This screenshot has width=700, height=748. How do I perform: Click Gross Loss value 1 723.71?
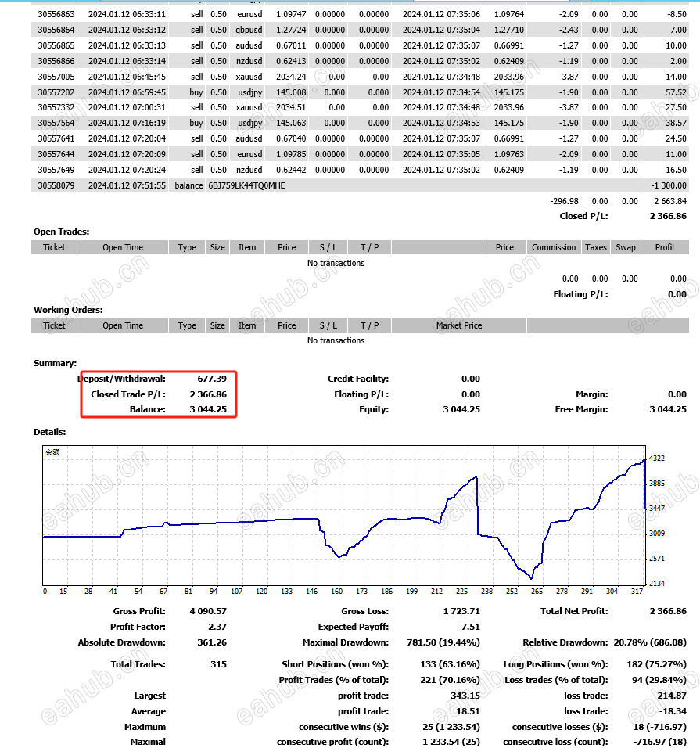pos(461,612)
